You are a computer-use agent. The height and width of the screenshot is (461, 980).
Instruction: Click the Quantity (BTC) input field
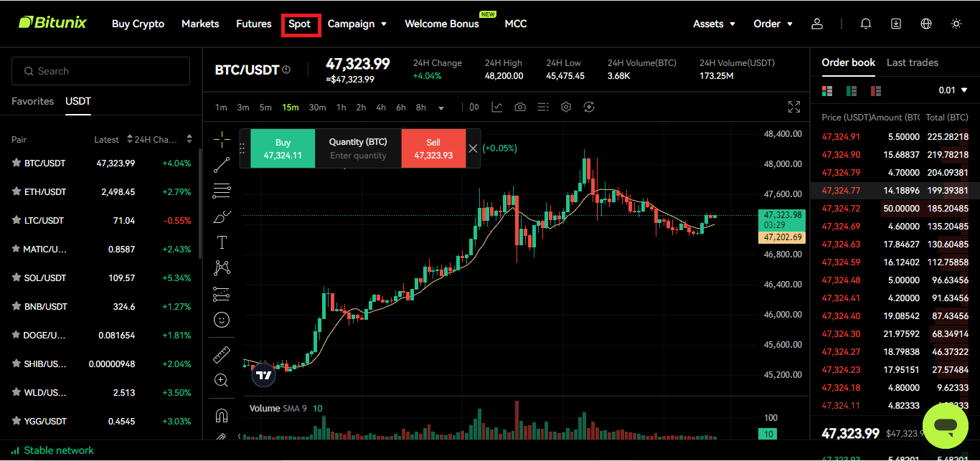[x=358, y=155]
